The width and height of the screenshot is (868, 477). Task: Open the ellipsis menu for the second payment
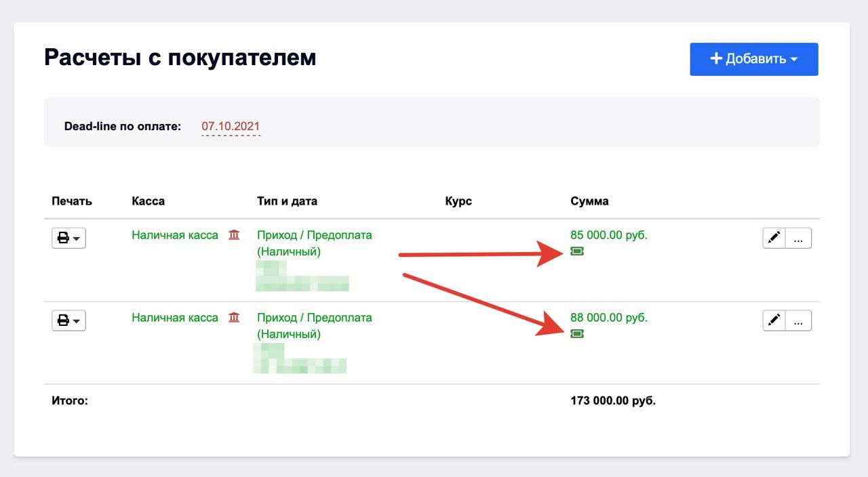point(798,320)
